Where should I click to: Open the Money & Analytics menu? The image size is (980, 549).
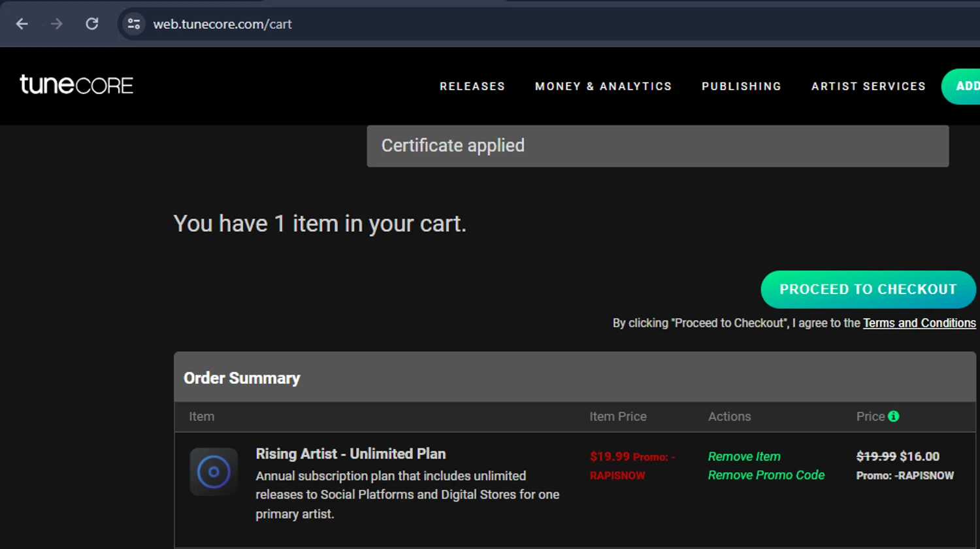(x=603, y=86)
